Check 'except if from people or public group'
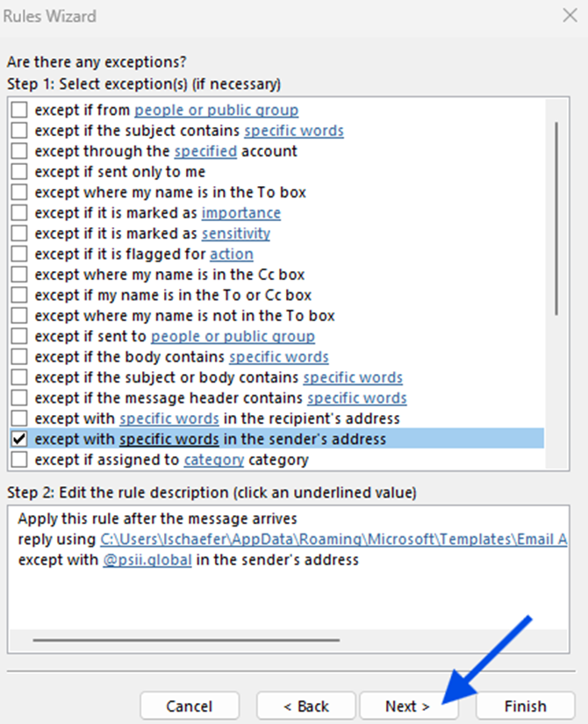This screenshot has width=588, height=724. click(19, 111)
